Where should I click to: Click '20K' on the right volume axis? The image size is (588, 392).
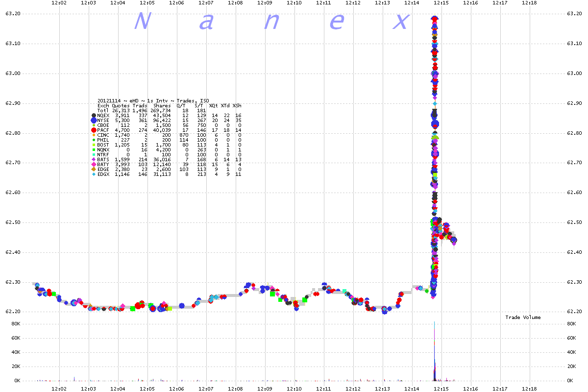coord(571,367)
